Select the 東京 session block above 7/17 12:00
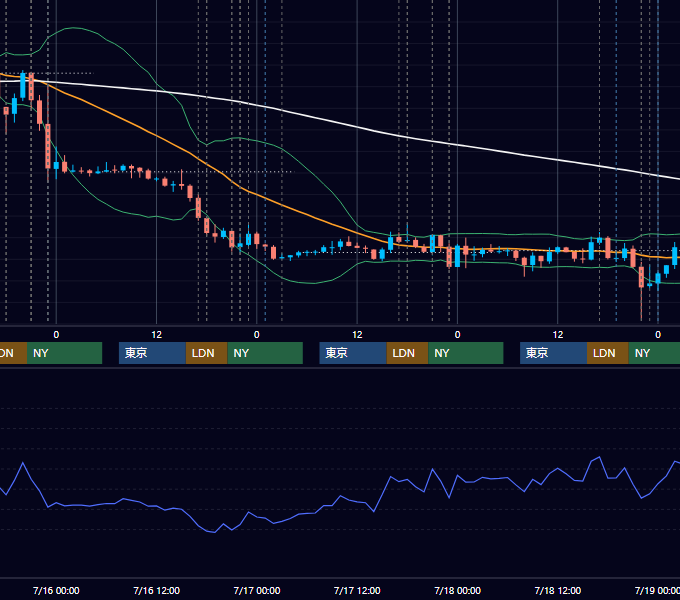This screenshot has width=680, height=600. click(x=353, y=353)
